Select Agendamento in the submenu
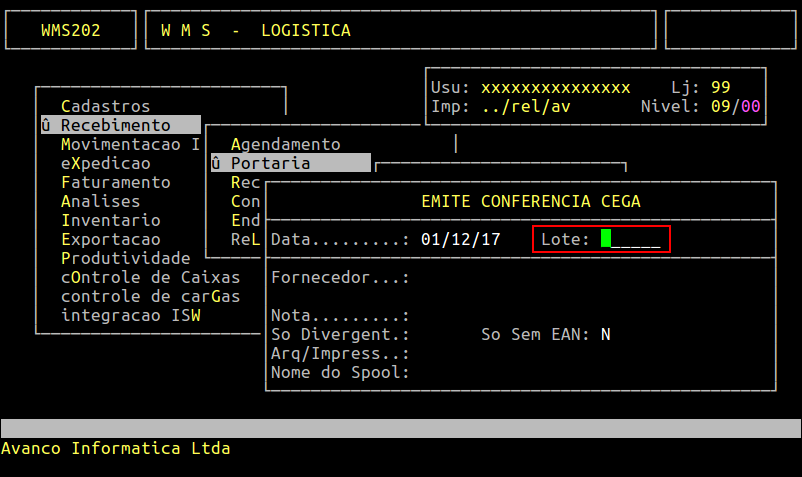This screenshot has width=802, height=477. (x=285, y=144)
